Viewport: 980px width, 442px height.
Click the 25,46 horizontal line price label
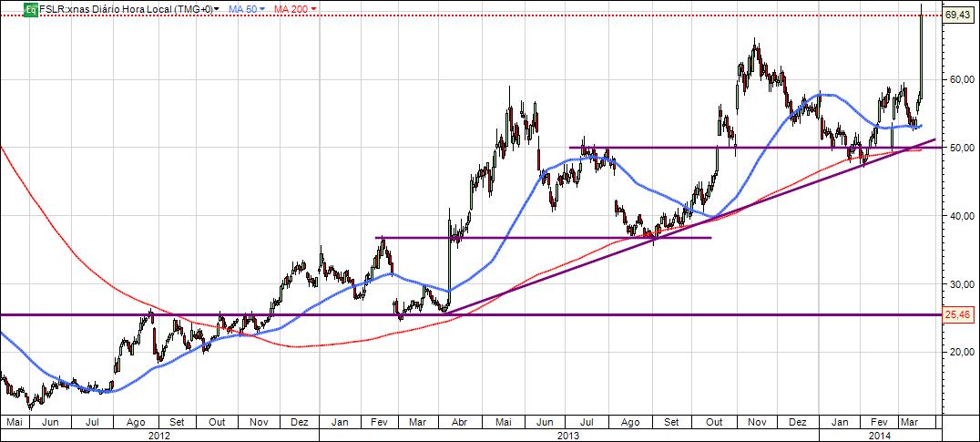[957, 314]
